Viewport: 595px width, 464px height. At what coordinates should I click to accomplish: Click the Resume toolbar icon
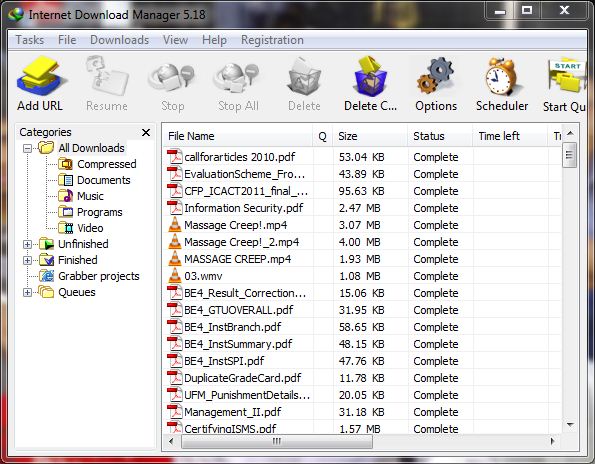[107, 76]
